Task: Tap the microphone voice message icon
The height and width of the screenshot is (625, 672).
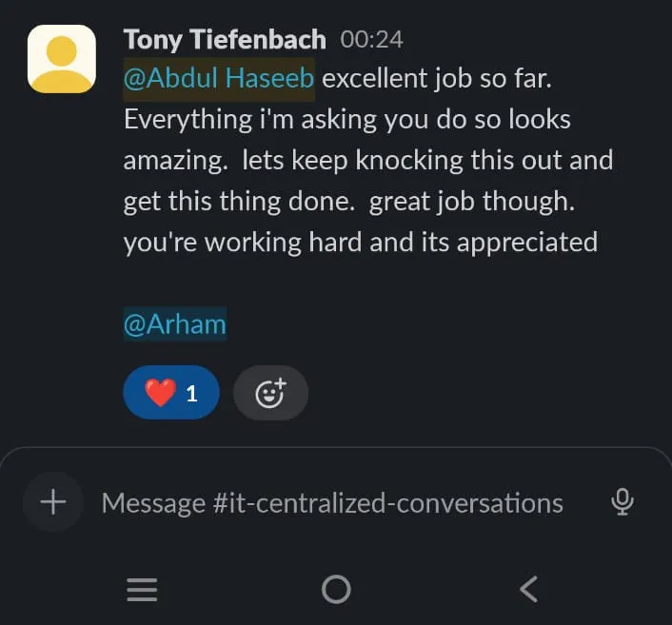Action: coord(623,501)
